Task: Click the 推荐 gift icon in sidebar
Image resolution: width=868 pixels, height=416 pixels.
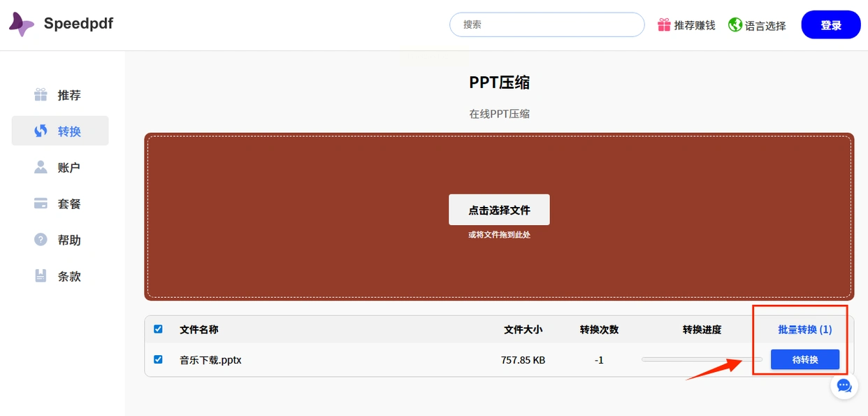Action: pyautogui.click(x=41, y=94)
